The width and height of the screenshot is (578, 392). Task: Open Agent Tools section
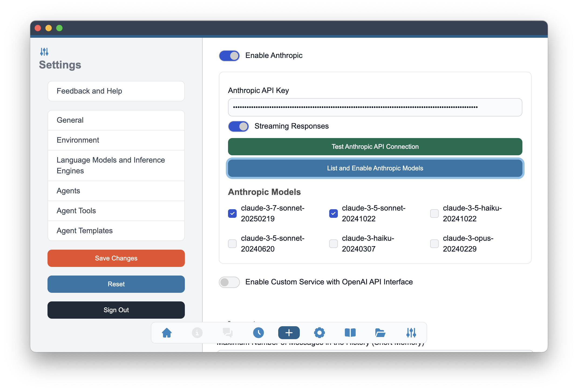click(x=116, y=211)
